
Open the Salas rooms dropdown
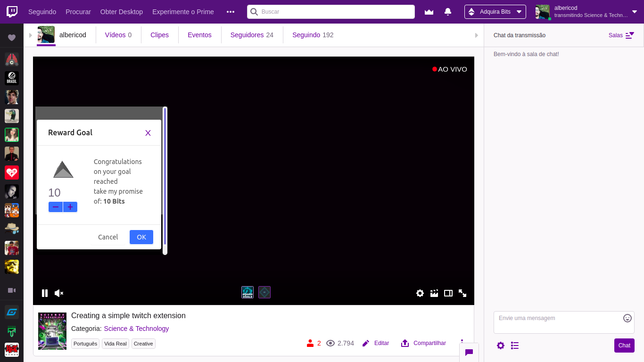pyautogui.click(x=621, y=35)
